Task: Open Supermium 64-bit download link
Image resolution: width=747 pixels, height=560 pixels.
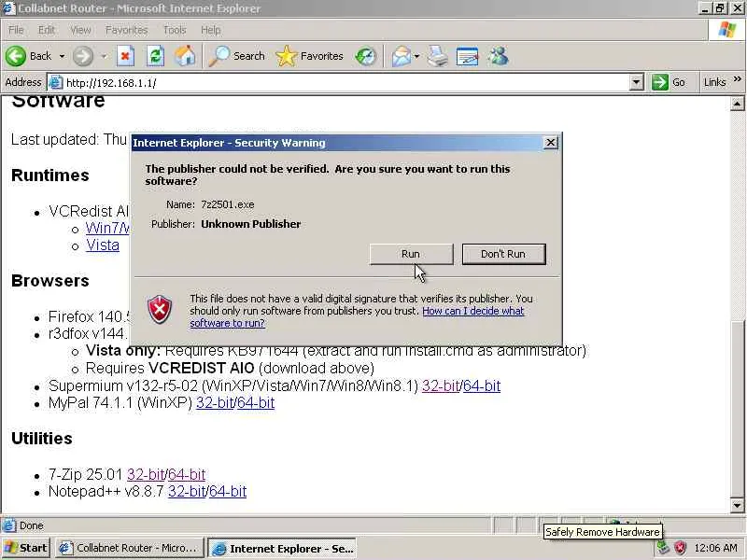Action: [x=482, y=385]
